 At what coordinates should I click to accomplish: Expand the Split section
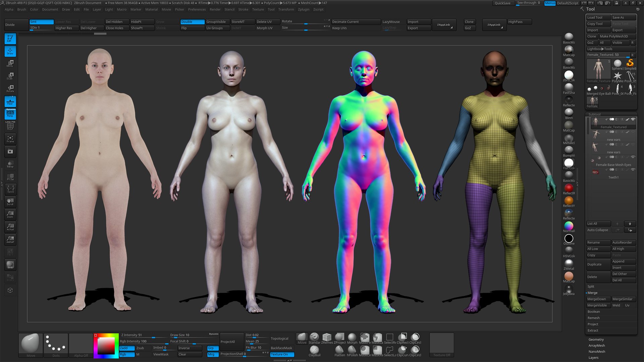coord(591,287)
